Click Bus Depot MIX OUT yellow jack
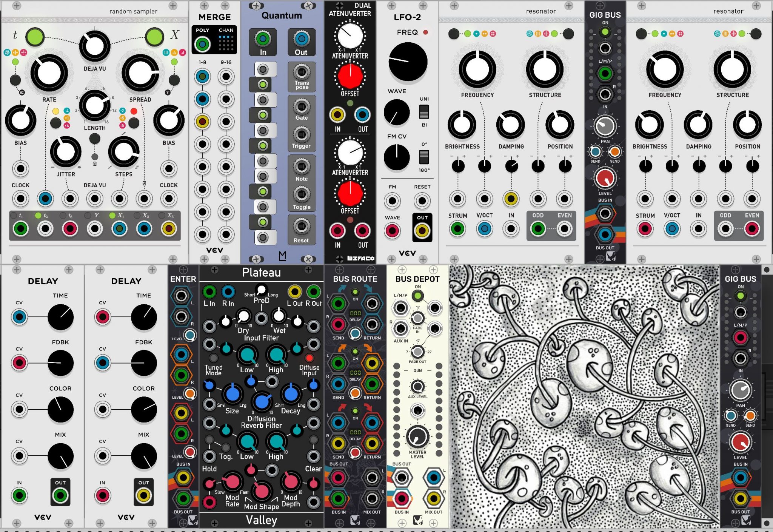 pos(433,499)
